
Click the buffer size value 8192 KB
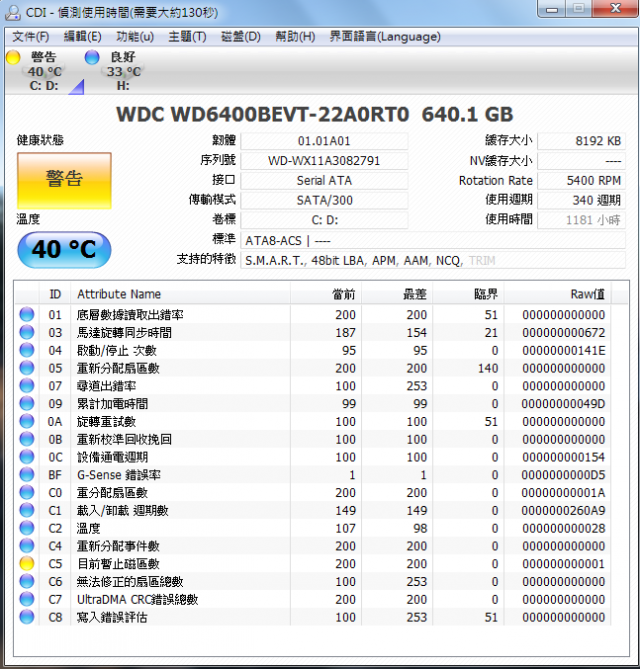coord(581,141)
